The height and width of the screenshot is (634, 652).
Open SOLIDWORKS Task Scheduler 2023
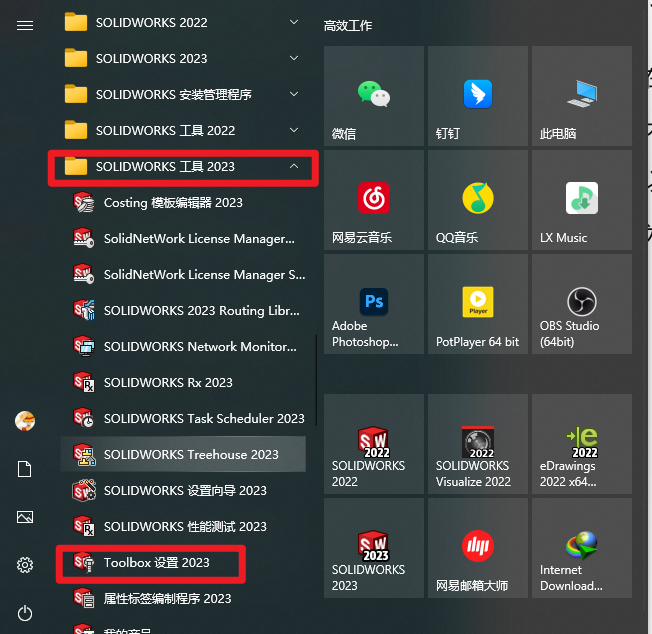pos(183,418)
